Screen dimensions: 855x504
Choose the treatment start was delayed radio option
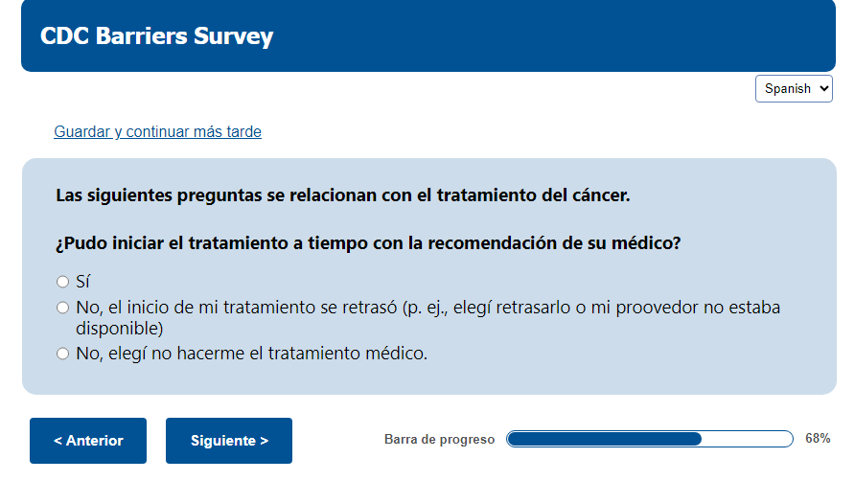[63, 308]
